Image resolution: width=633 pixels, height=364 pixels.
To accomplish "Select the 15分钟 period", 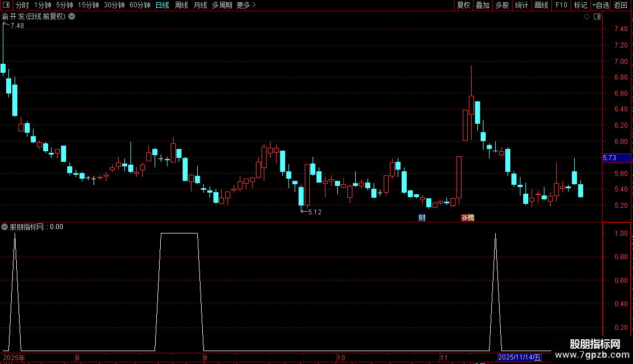I will click(89, 5).
